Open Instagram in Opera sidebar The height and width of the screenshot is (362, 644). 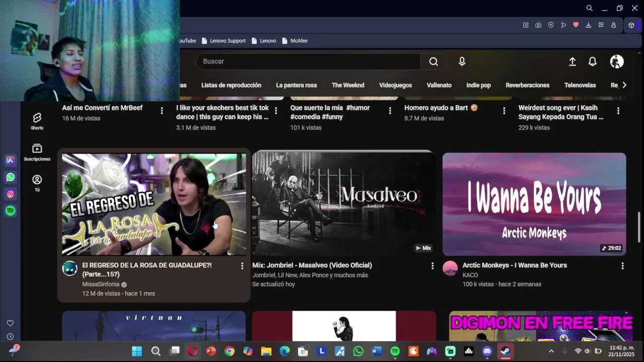coord(10,194)
